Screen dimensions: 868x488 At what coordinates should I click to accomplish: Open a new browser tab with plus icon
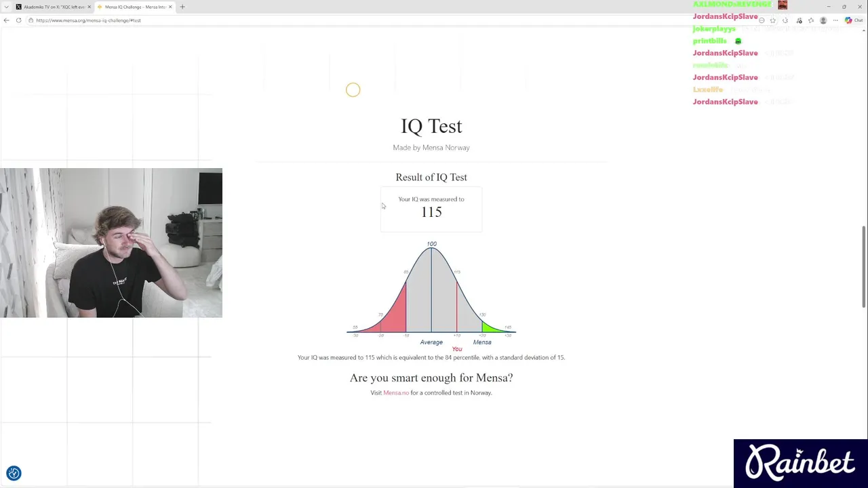pyautogui.click(x=182, y=7)
